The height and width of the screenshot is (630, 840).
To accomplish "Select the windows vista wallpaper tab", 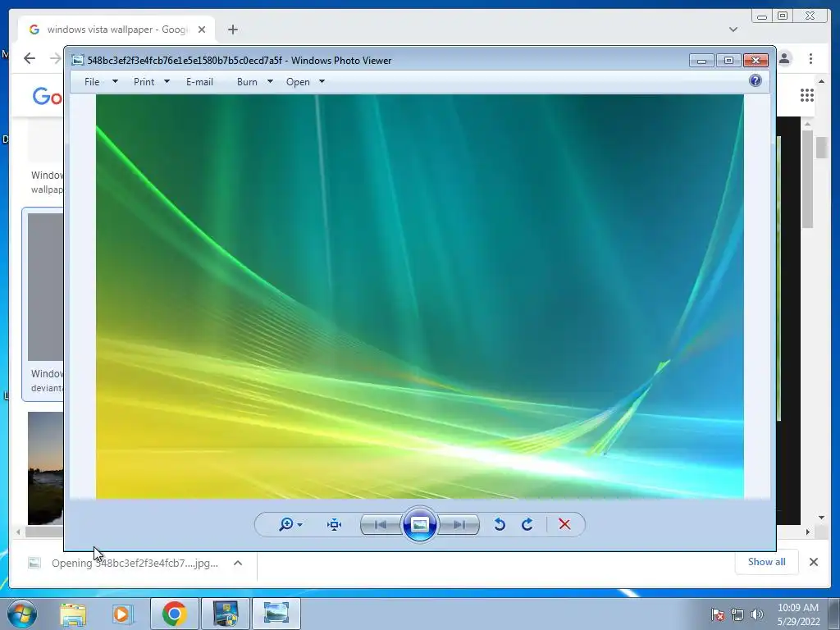I will point(116,30).
